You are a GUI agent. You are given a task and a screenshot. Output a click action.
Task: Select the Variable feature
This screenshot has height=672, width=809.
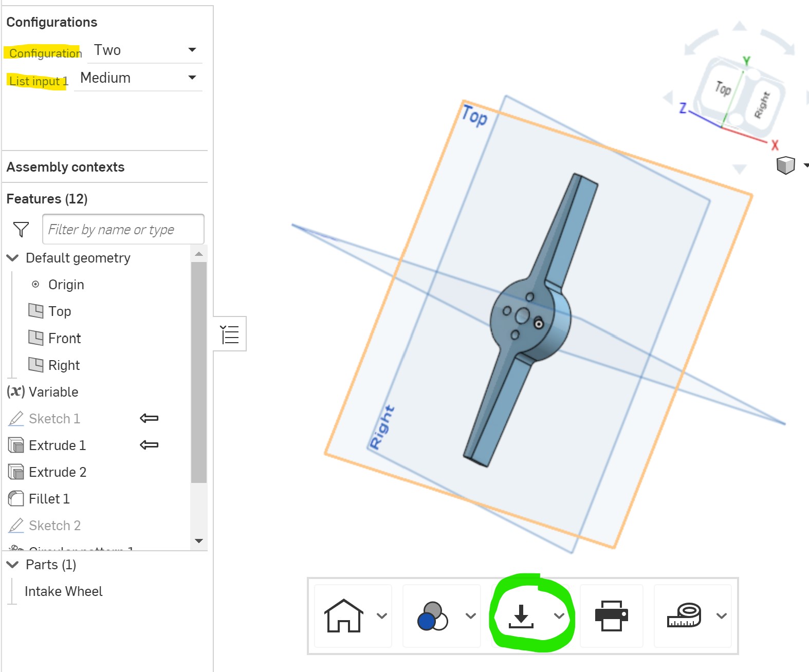(x=53, y=392)
